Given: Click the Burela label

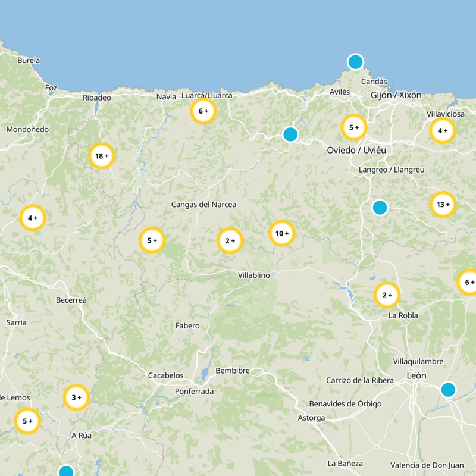Looking at the screenshot, I should coord(29,60).
